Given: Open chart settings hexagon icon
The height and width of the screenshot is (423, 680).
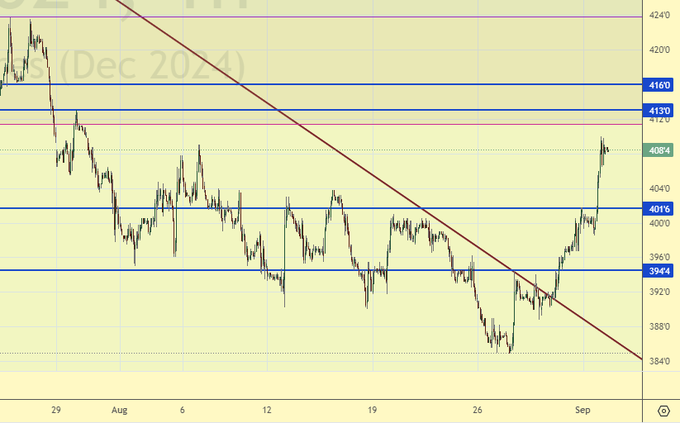Looking at the screenshot, I should [x=663, y=410].
